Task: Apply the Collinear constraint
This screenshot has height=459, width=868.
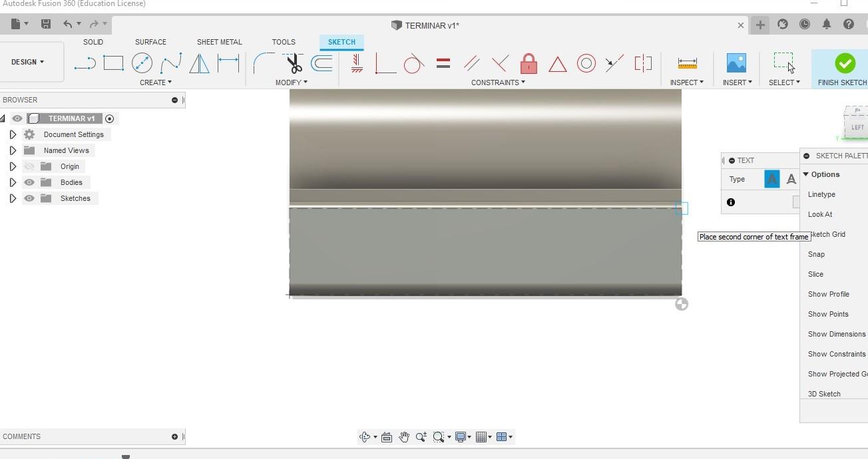Action: click(614, 63)
